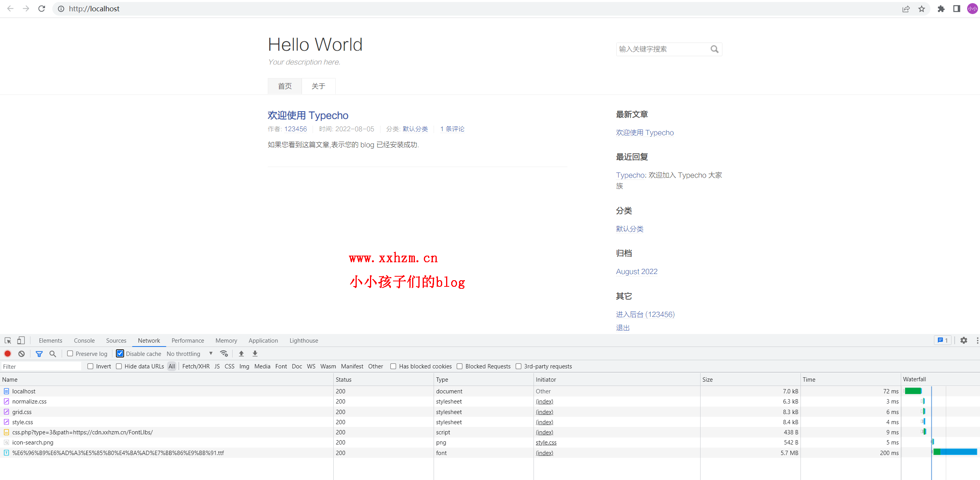Open network conditions wifi icon

click(x=224, y=354)
